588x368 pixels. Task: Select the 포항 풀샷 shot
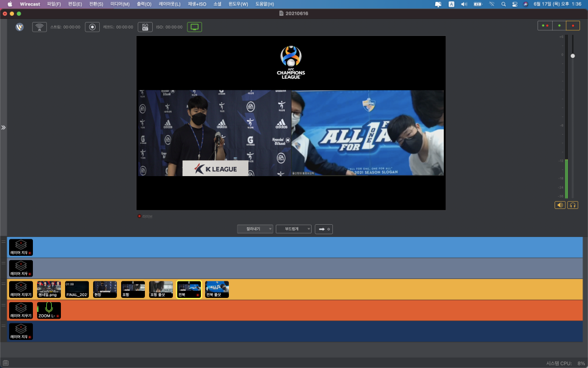(161, 289)
